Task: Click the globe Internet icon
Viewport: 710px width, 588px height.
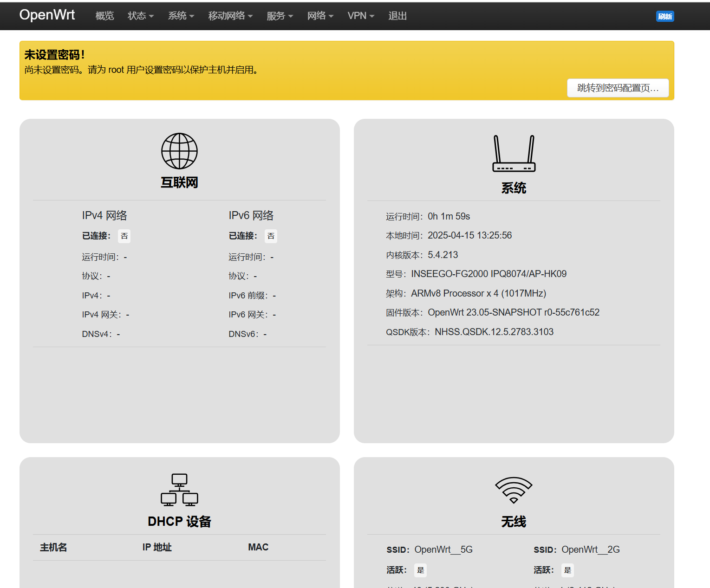Action: (179, 151)
